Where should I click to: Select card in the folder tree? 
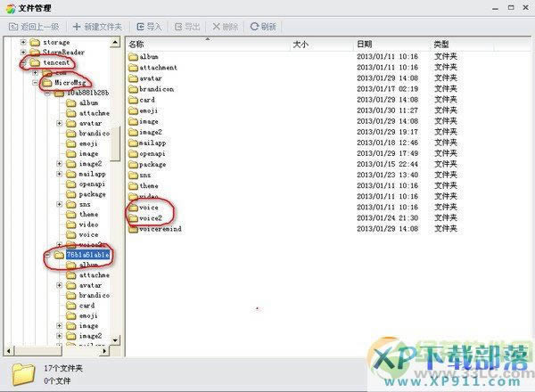point(86,306)
